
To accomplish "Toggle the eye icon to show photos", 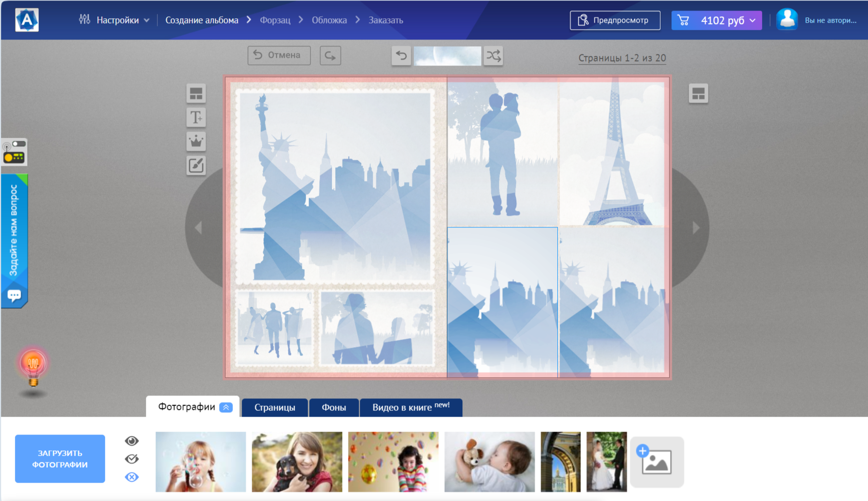I will (x=132, y=441).
